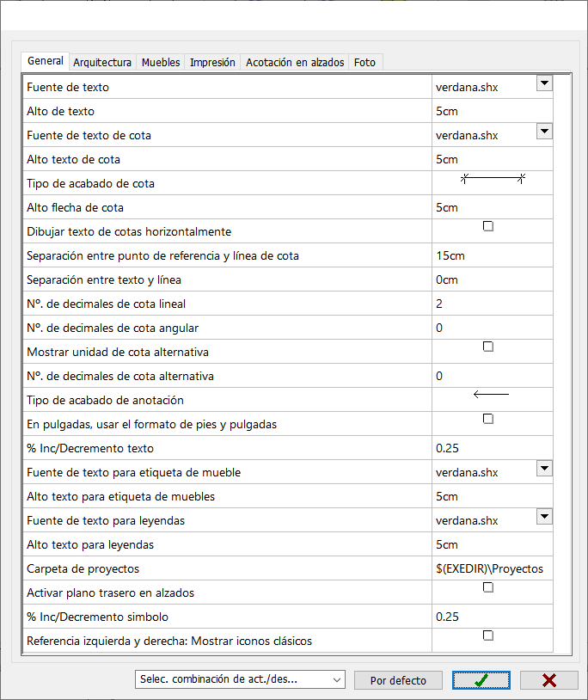The width and height of the screenshot is (588, 700).
Task: Click the Tipo de acabado de cota label
Action: (x=90, y=183)
